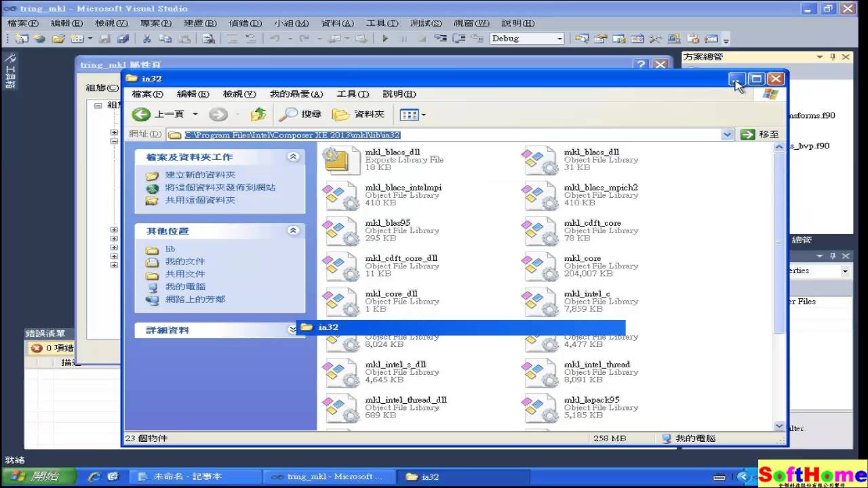The height and width of the screenshot is (488, 868).
Task: Click the Copy icon in Visual Studio toolbar
Action: point(165,39)
